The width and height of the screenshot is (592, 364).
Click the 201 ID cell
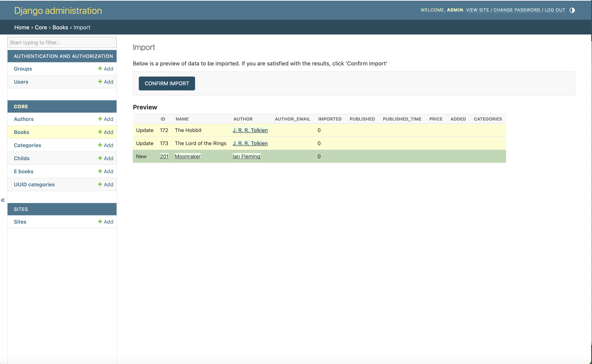click(164, 156)
